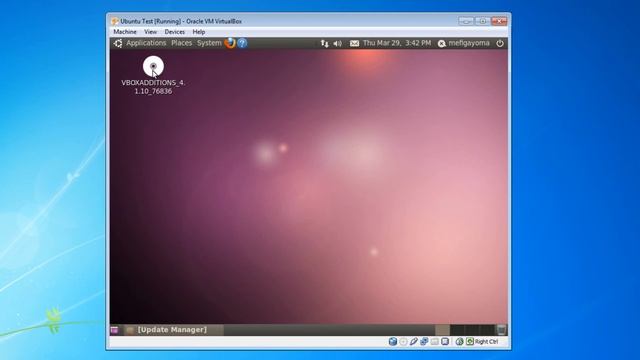Click the date and time clock

coord(397,43)
